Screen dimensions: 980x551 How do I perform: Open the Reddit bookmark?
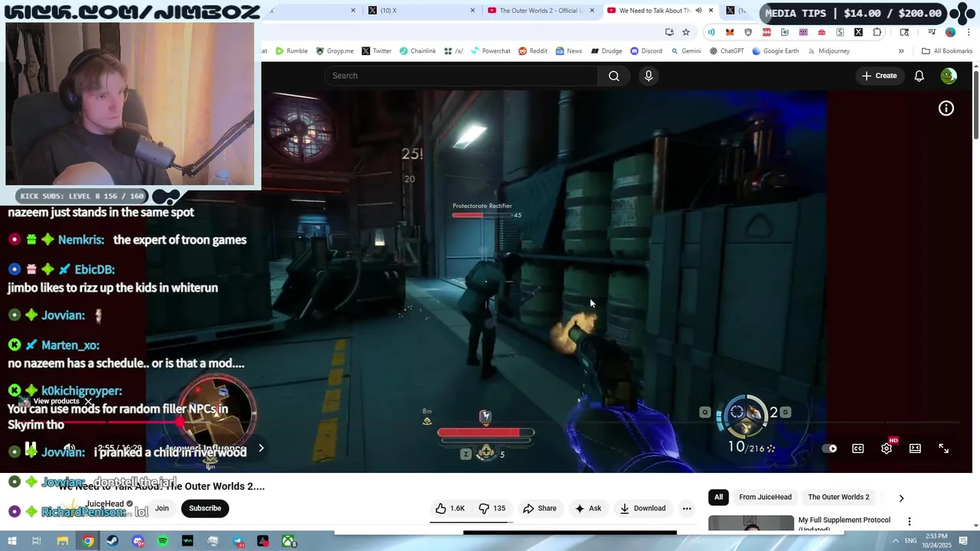tap(533, 51)
